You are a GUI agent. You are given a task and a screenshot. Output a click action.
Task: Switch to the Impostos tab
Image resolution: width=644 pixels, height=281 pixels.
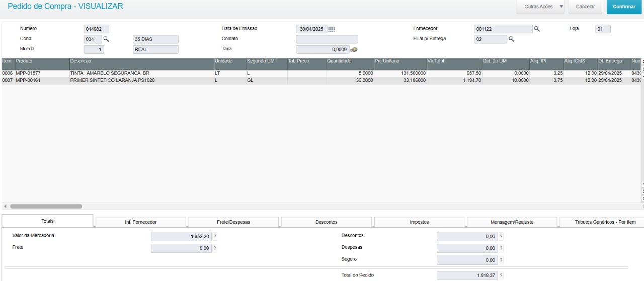coord(419,222)
